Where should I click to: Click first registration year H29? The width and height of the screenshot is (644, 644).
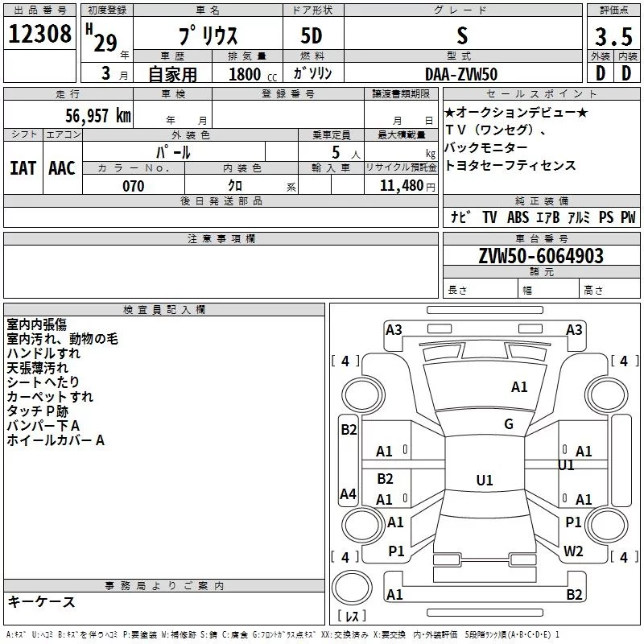(102, 39)
